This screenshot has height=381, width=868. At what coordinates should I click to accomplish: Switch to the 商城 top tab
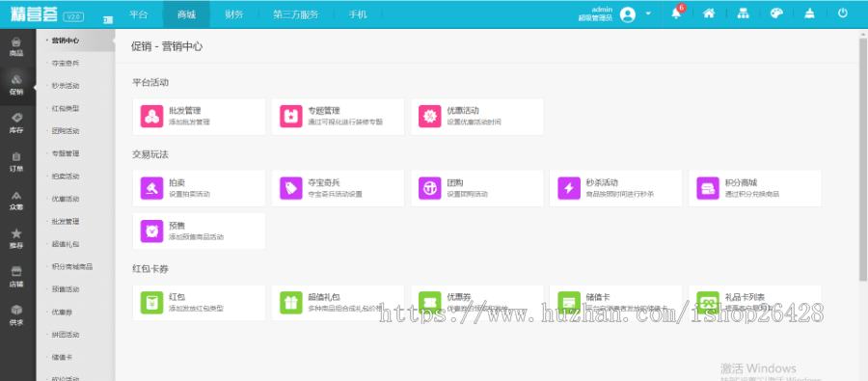click(x=186, y=14)
